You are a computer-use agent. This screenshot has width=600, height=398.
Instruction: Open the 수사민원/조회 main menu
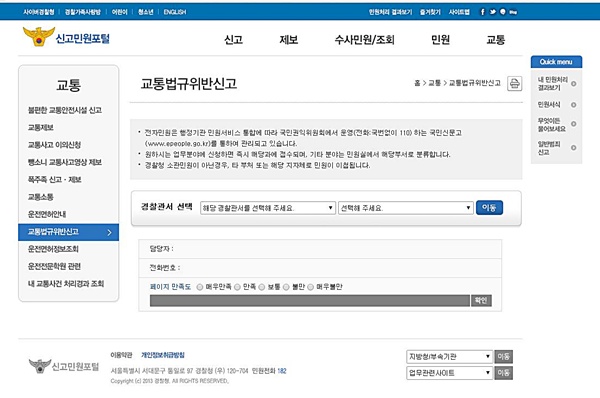coord(364,40)
